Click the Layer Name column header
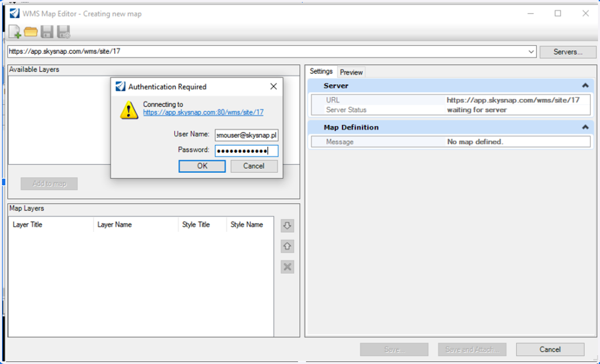This screenshot has height=364, width=600. [x=136, y=225]
